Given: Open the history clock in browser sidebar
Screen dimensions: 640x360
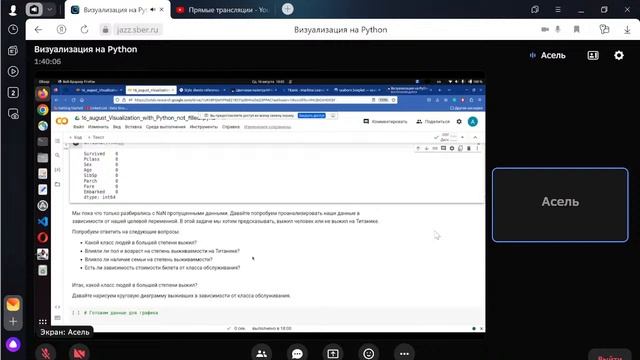Looking at the screenshot, I should (13, 29).
